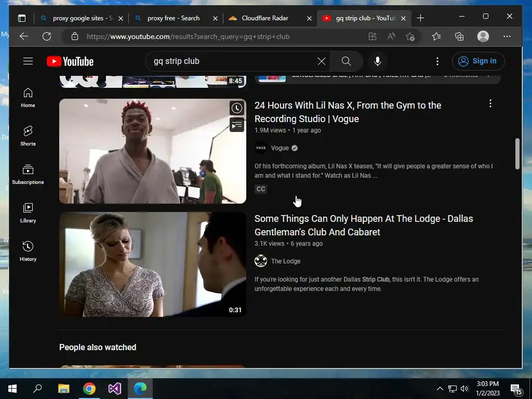Add Lil Nas X video to Watch later
The image size is (532, 399).
coord(237,108)
